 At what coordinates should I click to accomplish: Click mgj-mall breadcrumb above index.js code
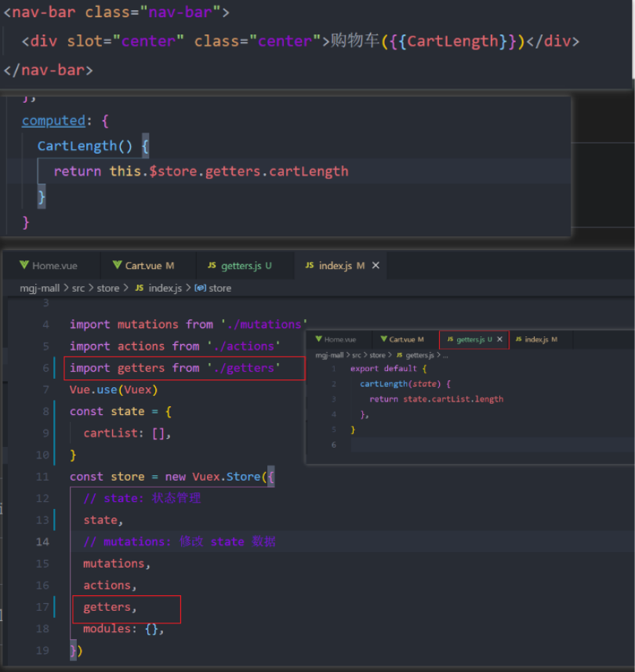point(40,288)
